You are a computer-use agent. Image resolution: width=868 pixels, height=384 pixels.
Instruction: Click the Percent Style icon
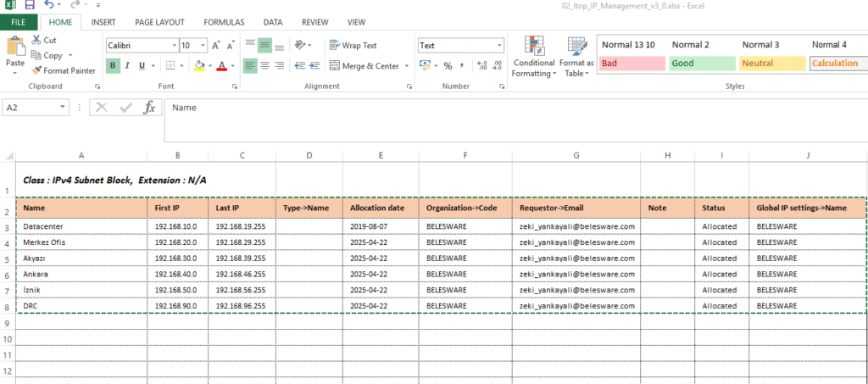pyautogui.click(x=448, y=65)
